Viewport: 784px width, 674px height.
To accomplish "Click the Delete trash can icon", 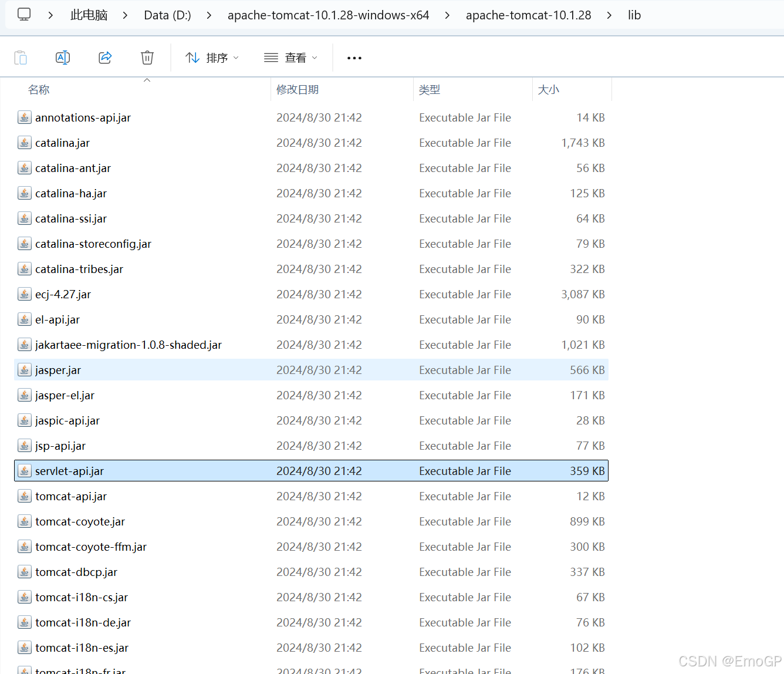I will tap(147, 58).
